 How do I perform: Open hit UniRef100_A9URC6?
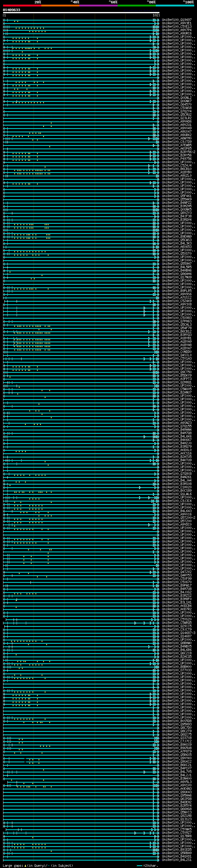coord(177,33)
